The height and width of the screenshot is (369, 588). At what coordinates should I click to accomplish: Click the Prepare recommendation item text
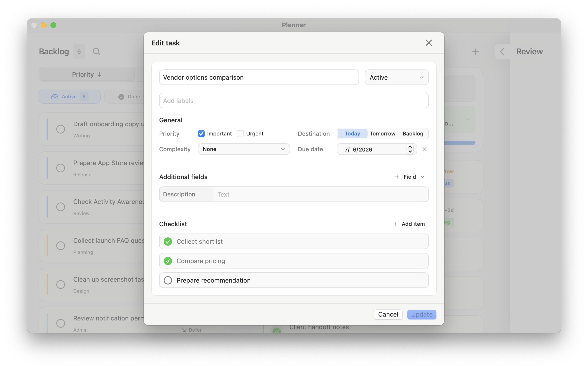click(x=213, y=280)
